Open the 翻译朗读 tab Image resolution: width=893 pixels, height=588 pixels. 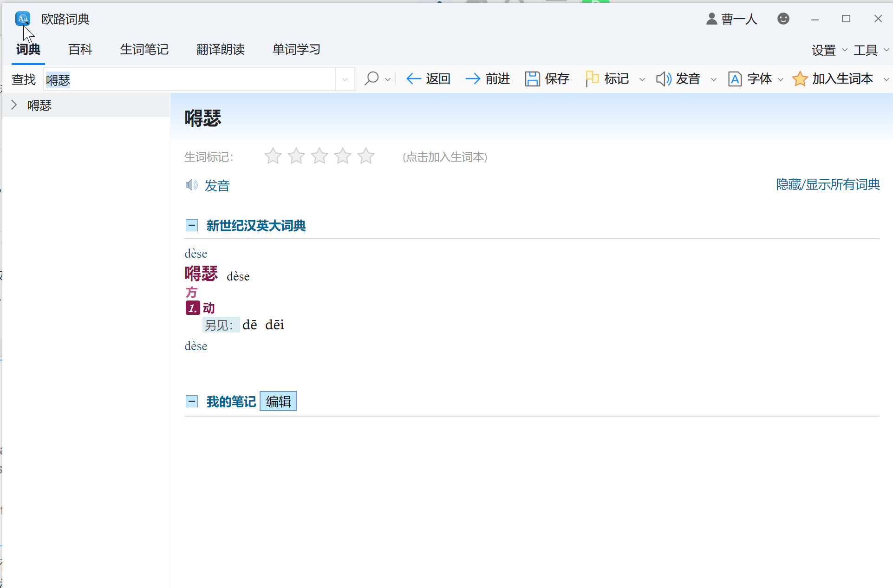220,49
